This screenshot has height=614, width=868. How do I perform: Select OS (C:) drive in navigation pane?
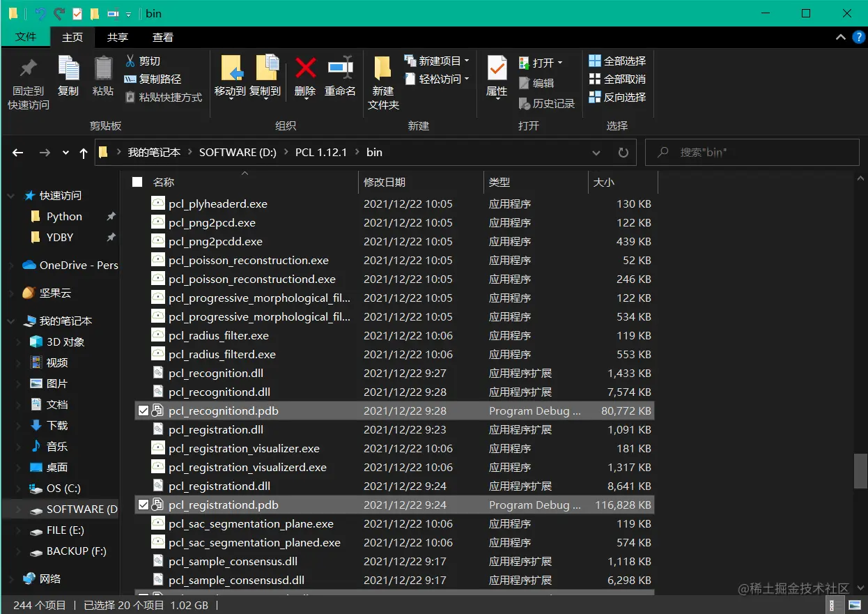[x=63, y=489]
